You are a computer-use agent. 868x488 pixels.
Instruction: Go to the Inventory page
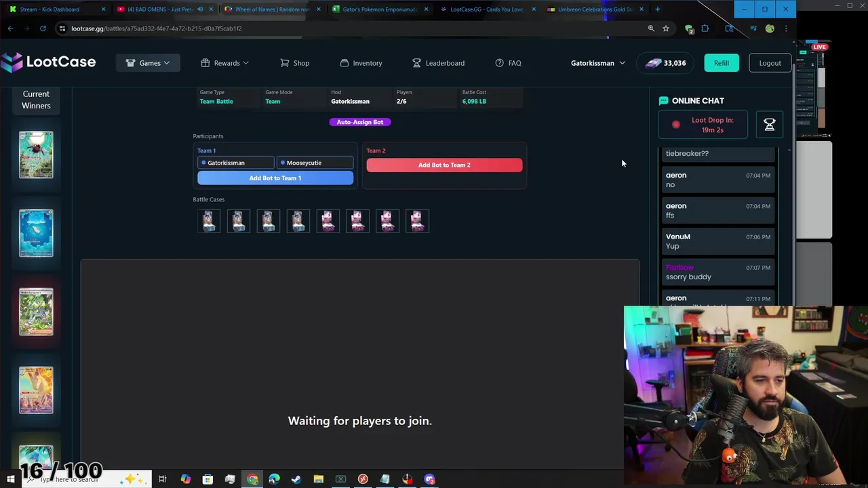pos(361,63)
